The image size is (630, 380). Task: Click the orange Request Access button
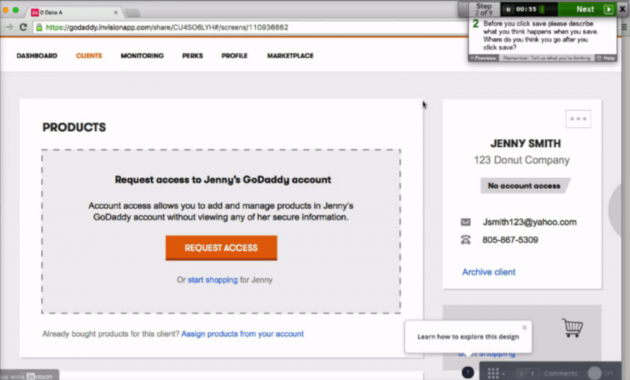pyautogui.click(x=221, y=248)
